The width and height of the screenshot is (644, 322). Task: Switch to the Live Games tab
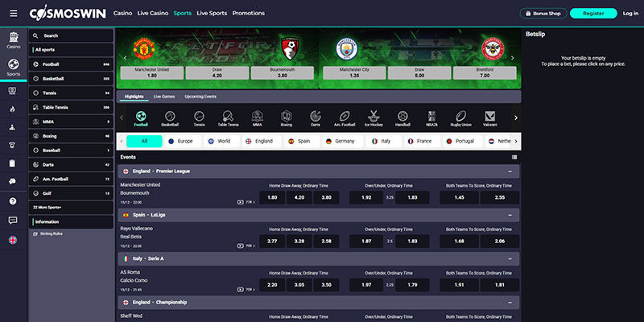pos(164,97)
